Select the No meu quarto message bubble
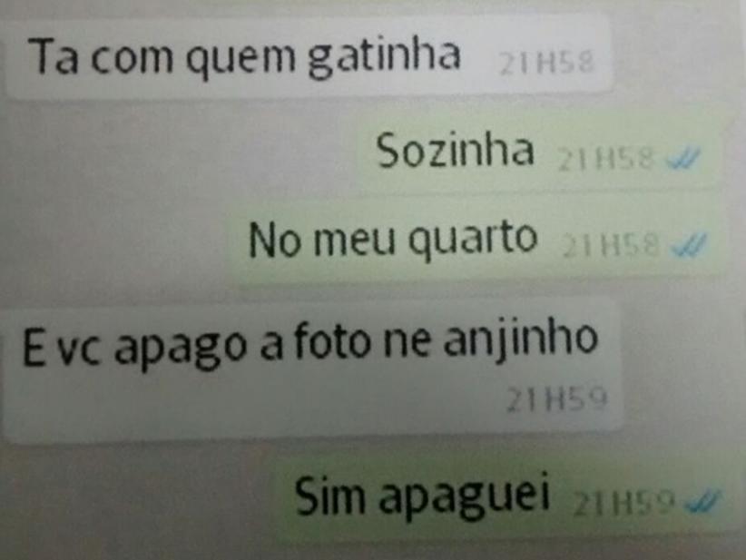The image size is (746, 560). (x=476, y=240)
